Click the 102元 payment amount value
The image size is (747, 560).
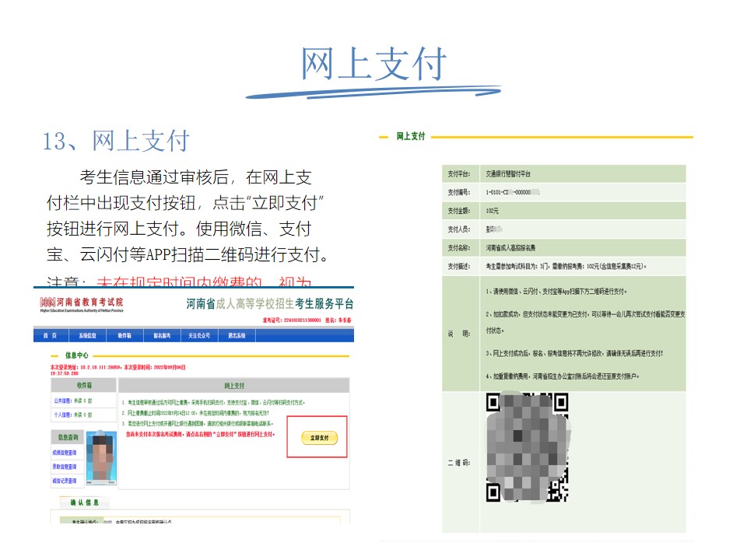492,211
